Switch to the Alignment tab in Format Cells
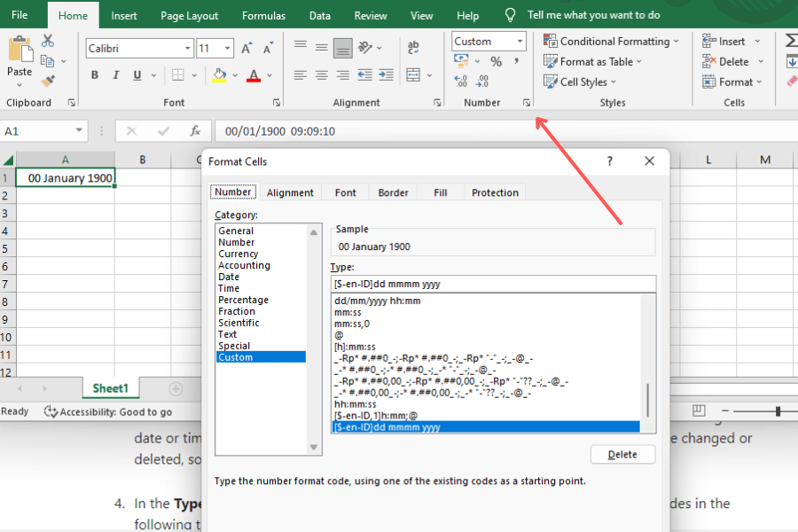The width and height of the screenshot is (798, 532). point(290,192)
